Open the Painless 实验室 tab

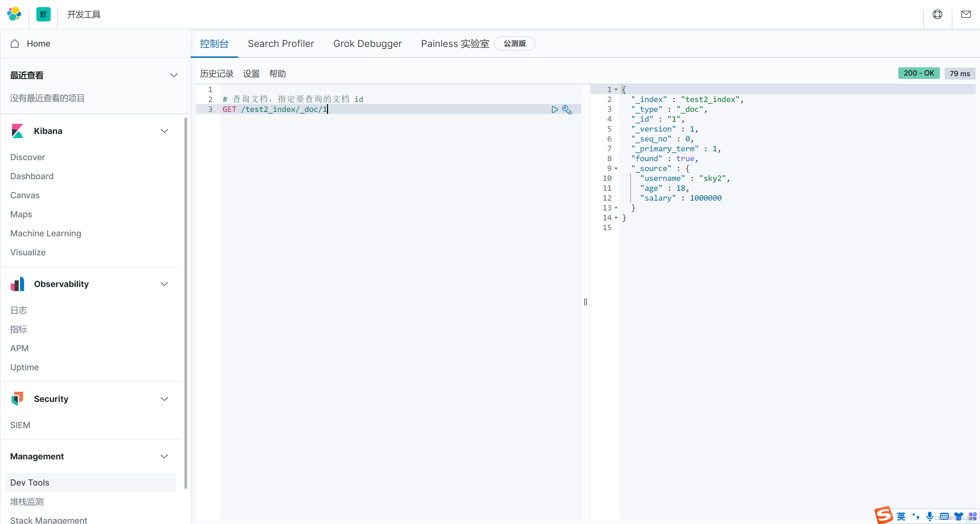tap(455, 44)
